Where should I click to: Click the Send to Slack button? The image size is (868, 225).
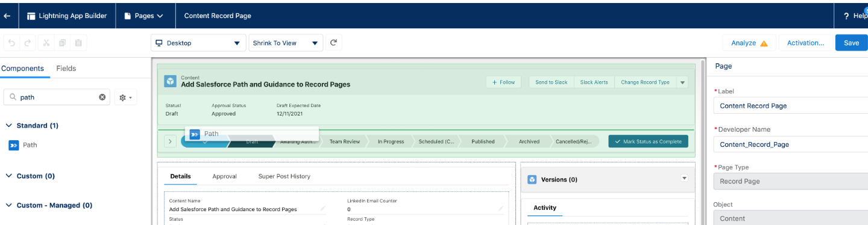pos(551,82)
